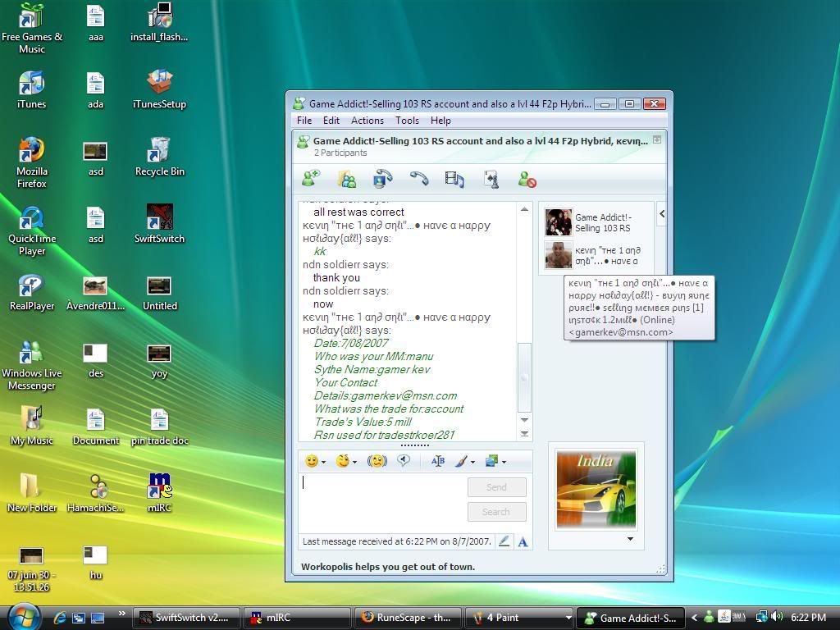This screenshot has width=840, height=630.
Task: Click in the message input box
Action: pyautogui.click(x=381, y=502)
